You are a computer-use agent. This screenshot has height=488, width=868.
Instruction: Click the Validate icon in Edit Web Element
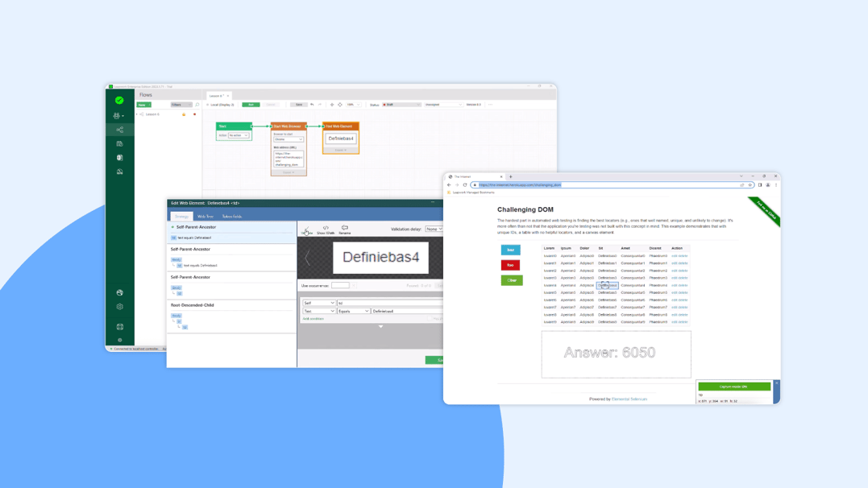(305, 230)
